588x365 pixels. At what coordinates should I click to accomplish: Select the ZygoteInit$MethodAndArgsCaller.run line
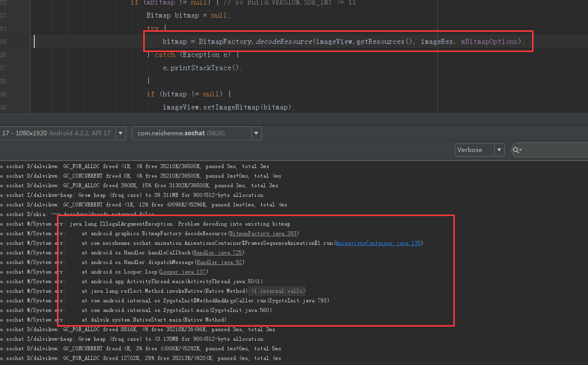pos(164,300)
